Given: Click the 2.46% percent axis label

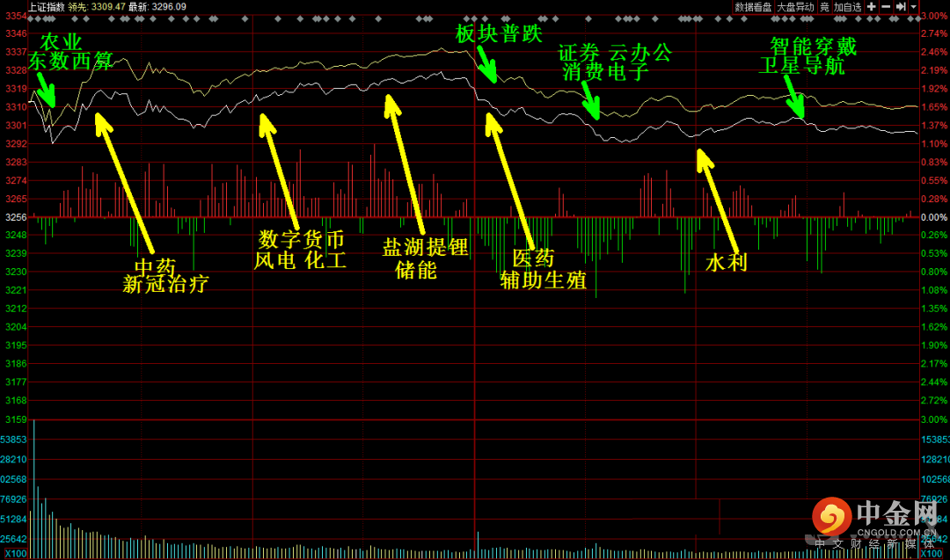Looking at the screenshot, I should [x=933, y=52].
